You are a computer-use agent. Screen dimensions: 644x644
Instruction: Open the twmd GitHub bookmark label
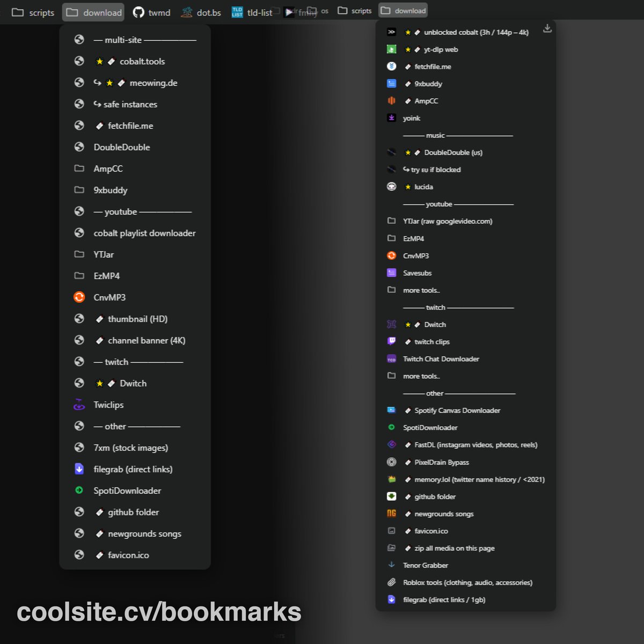click(x=159, y=12)
